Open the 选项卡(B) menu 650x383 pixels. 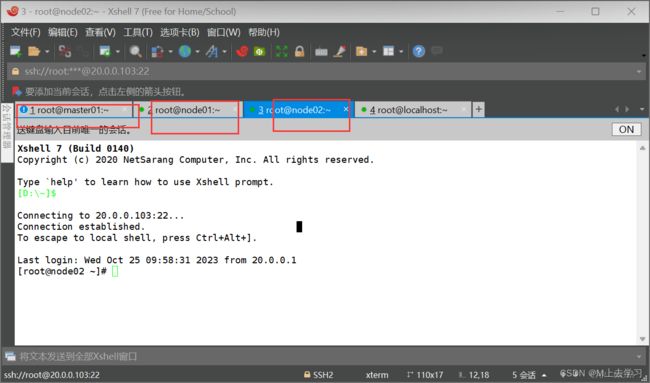180,32
